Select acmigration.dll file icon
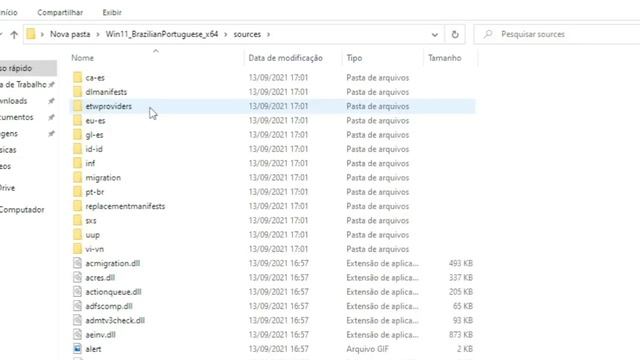The image size is (640, 360). point(78,263)
